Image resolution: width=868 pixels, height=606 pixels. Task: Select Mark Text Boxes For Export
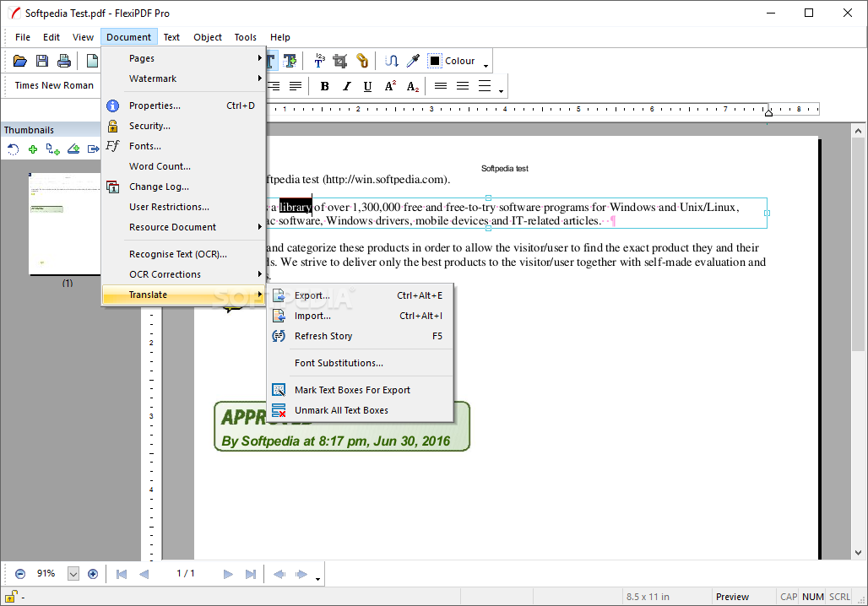click(x=361, y=390)
